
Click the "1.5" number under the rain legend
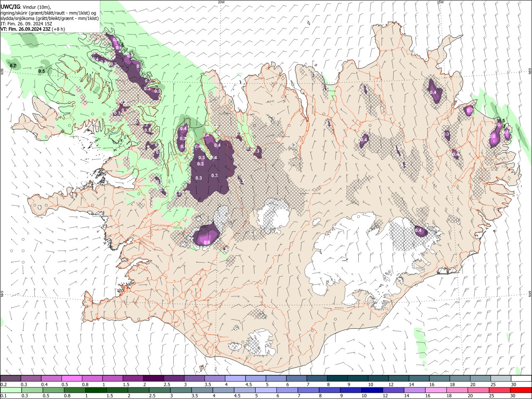[110, 396]
